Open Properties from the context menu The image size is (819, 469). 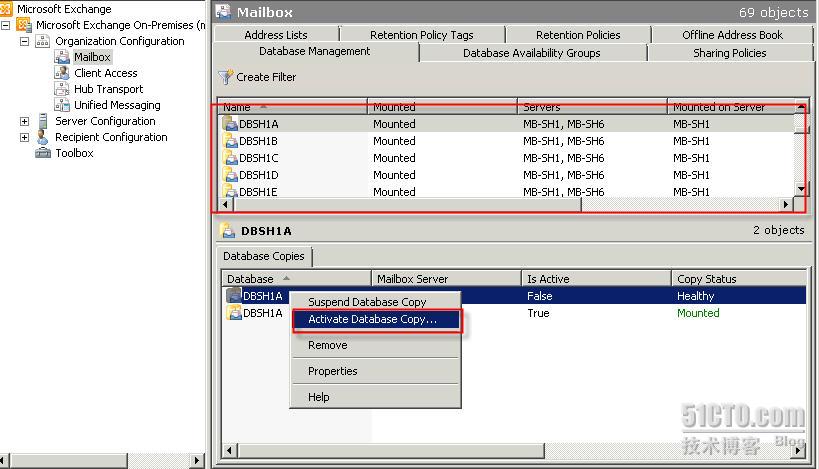pyautogui.click(x=333, y=371)
